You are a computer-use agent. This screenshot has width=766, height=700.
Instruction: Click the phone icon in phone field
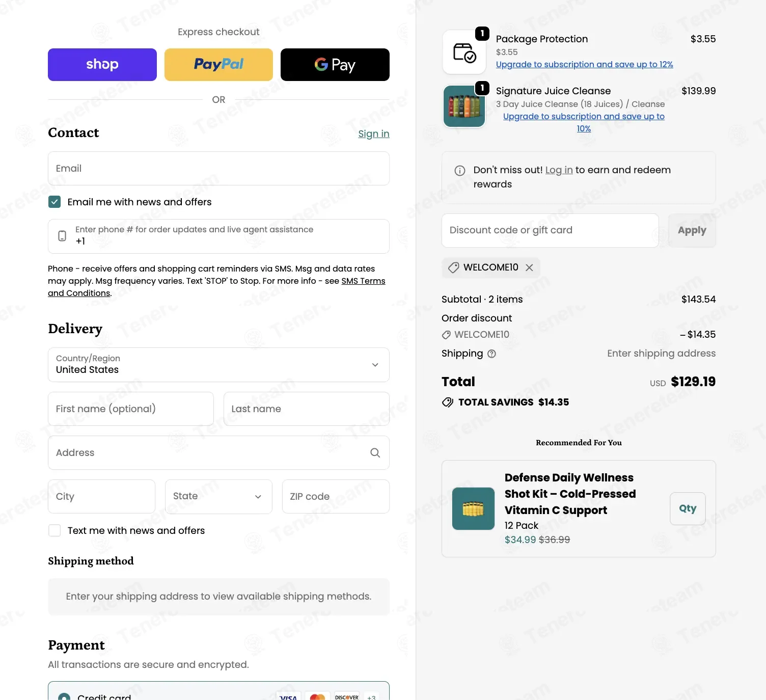62,236
